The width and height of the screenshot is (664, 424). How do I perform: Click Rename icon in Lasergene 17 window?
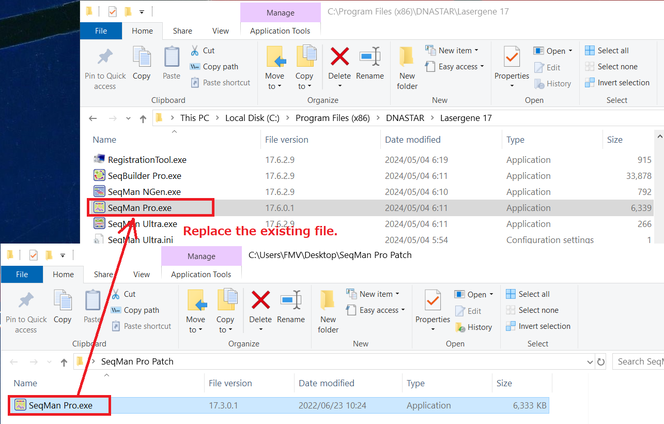tap(370, 56)
